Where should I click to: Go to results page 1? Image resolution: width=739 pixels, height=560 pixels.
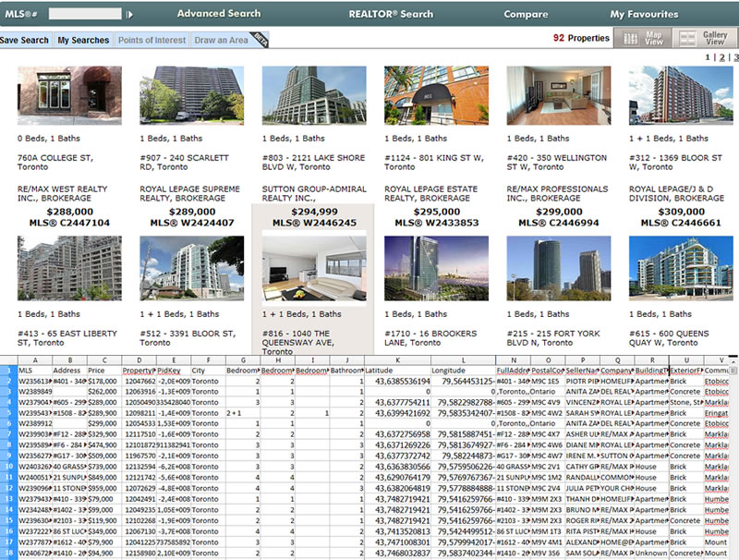tap(708, 57)
